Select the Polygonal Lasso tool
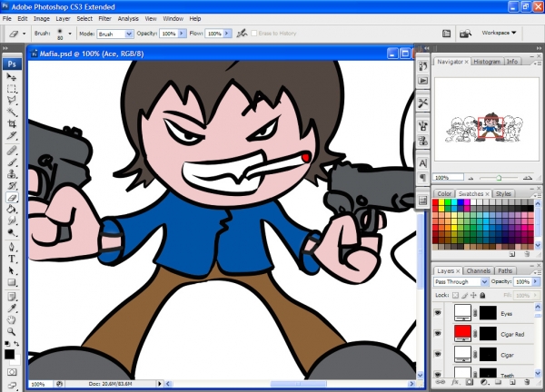This screenshot has height=392, width=545. [12, 101]
